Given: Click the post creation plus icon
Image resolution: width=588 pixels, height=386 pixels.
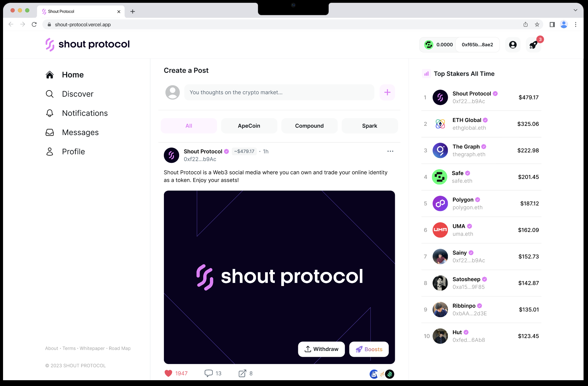Looking at the screenshot, I should [x=387, y=92].
